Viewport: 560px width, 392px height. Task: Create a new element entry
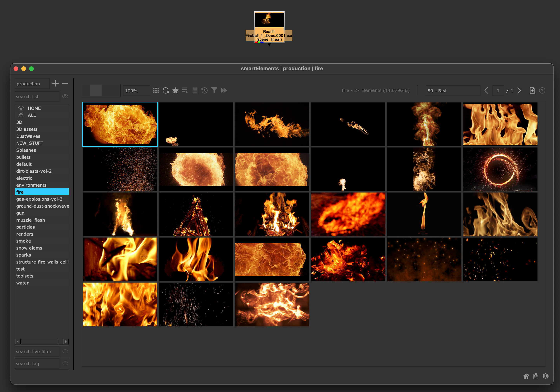click(532, 90)
